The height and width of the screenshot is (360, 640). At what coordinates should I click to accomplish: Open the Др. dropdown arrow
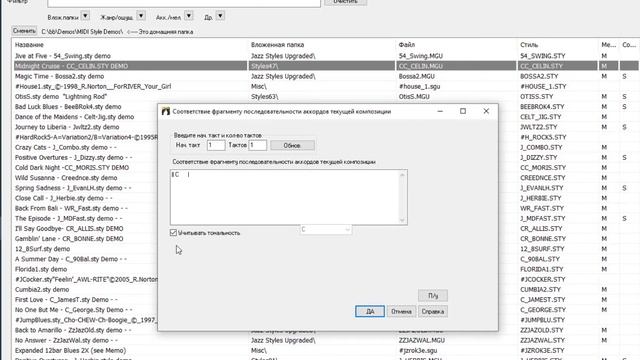click(220, 16)
